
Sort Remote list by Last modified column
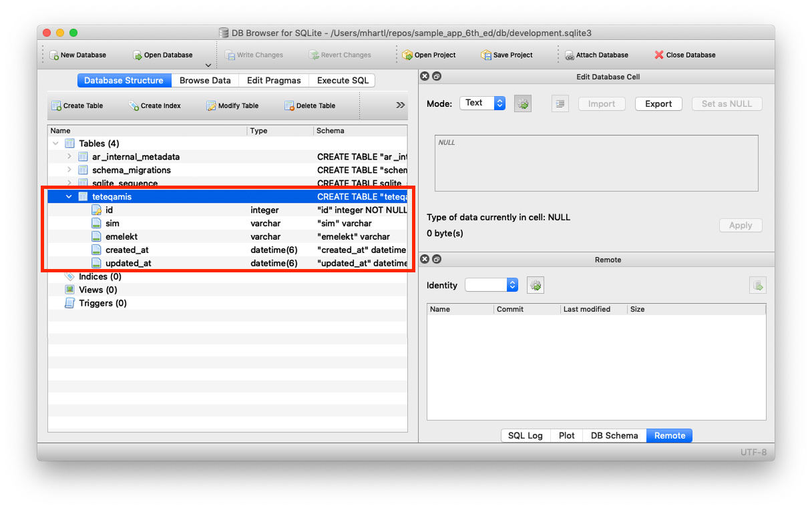coord(594,309)
